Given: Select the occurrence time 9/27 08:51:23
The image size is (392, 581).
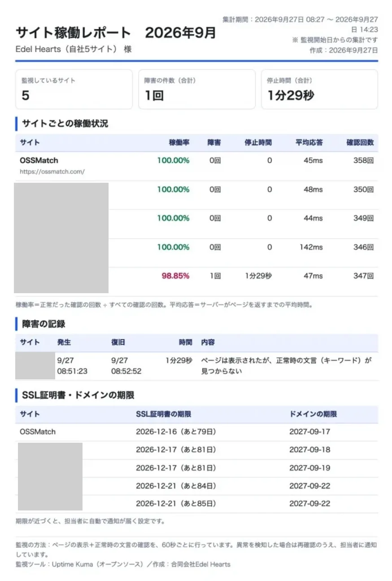Looking at the screenshot, I should click(x=72, y=365).
